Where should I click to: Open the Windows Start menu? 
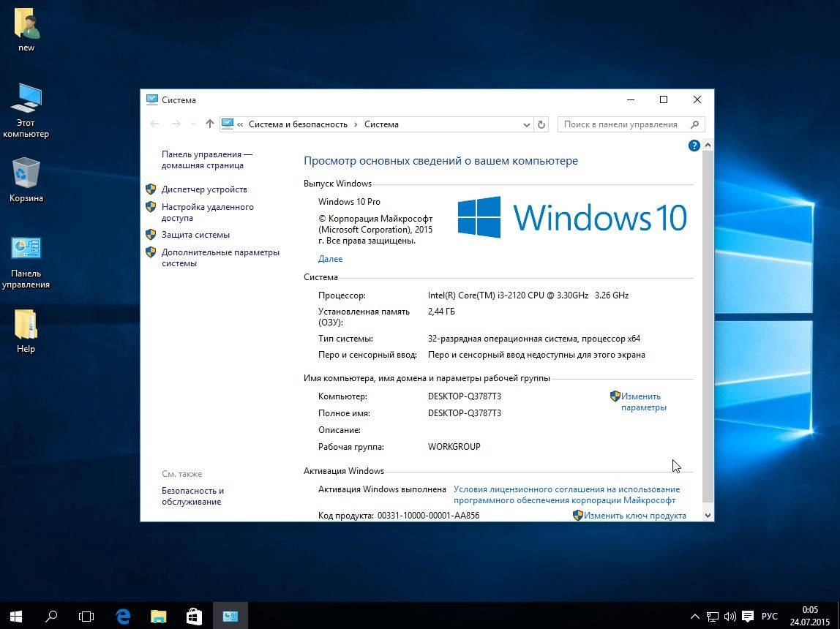click(x=16, y=616)
